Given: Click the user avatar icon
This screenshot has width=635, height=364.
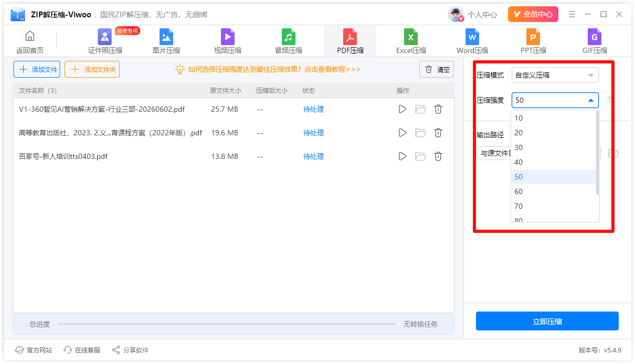Looking at the screenshot, I should point(456,14).
